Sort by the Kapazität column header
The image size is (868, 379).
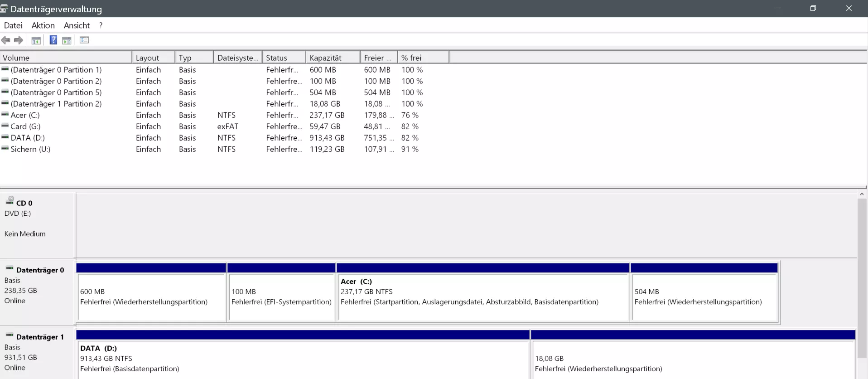pos(333,58)
